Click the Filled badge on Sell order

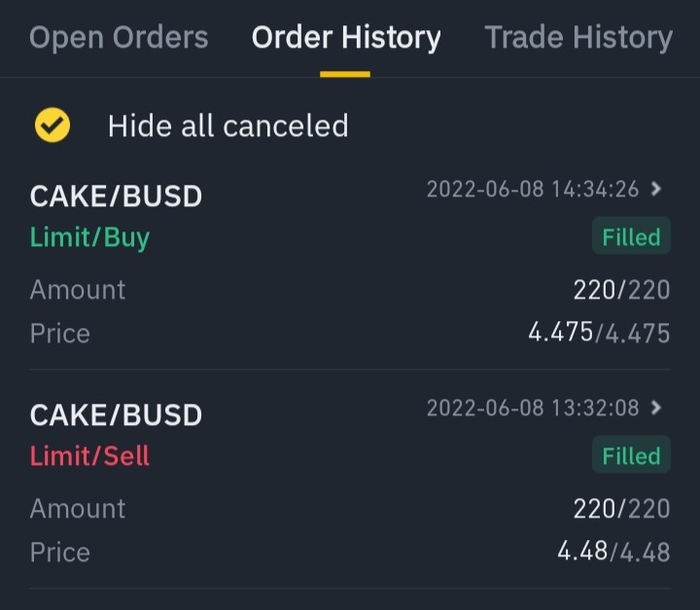pyautogui.click(x=631, y=454)
